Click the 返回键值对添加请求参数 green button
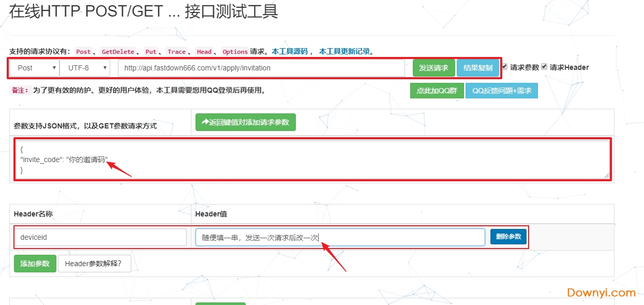 (x=245, y=122)
